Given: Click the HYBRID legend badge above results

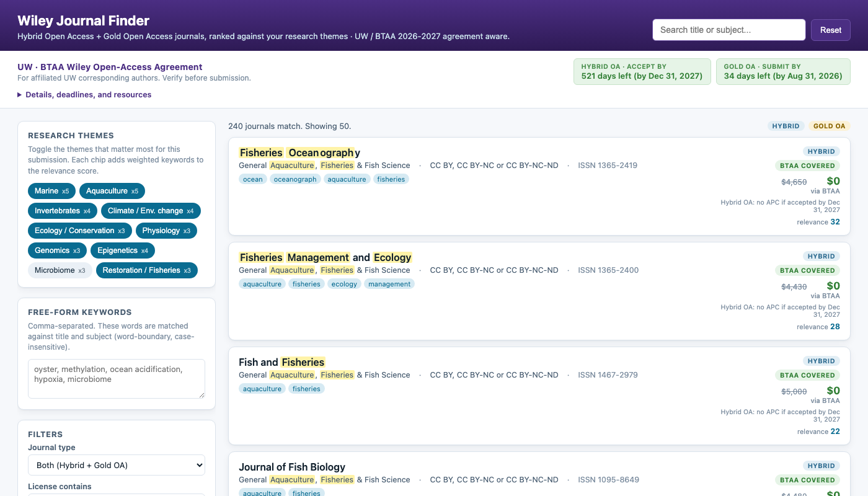Looking at the screenshot, I should coord(786,126).
